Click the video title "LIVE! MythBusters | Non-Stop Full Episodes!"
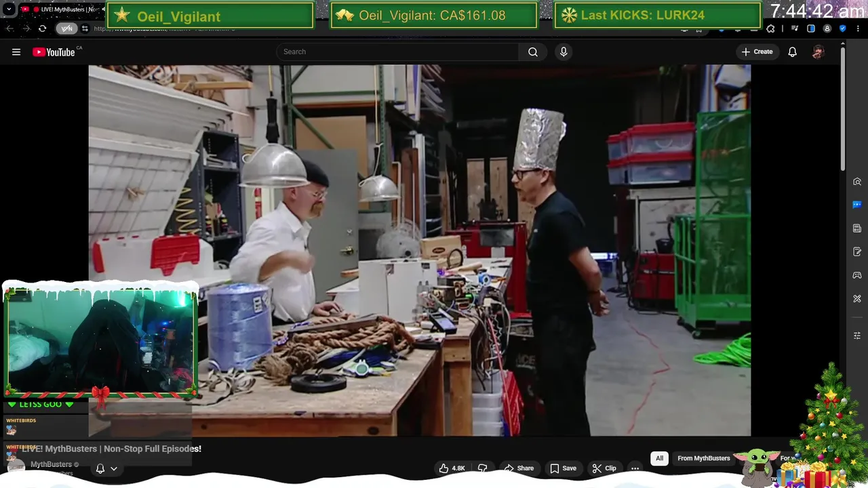This screenshot has height=488, width=868. (111, 449)
